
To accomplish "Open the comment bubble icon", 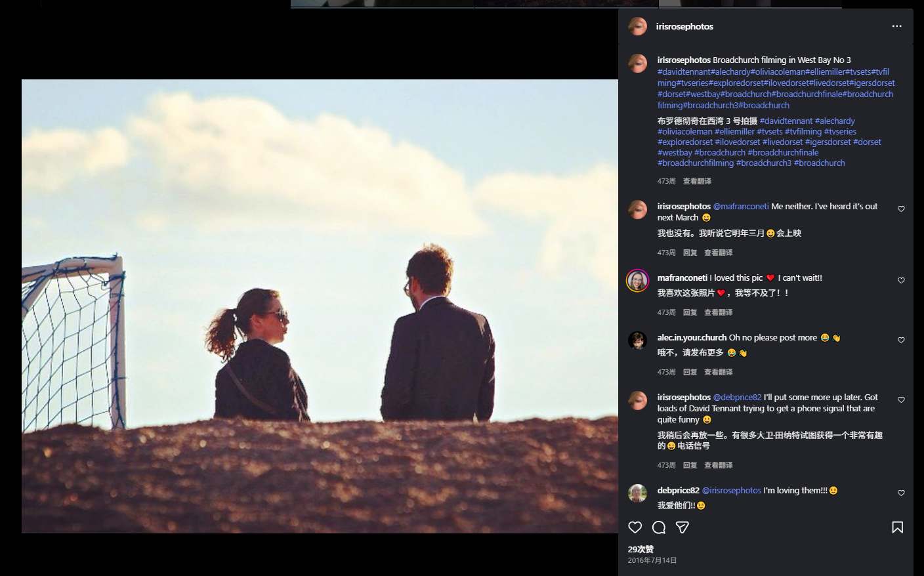I will click(x=659, y=527).
